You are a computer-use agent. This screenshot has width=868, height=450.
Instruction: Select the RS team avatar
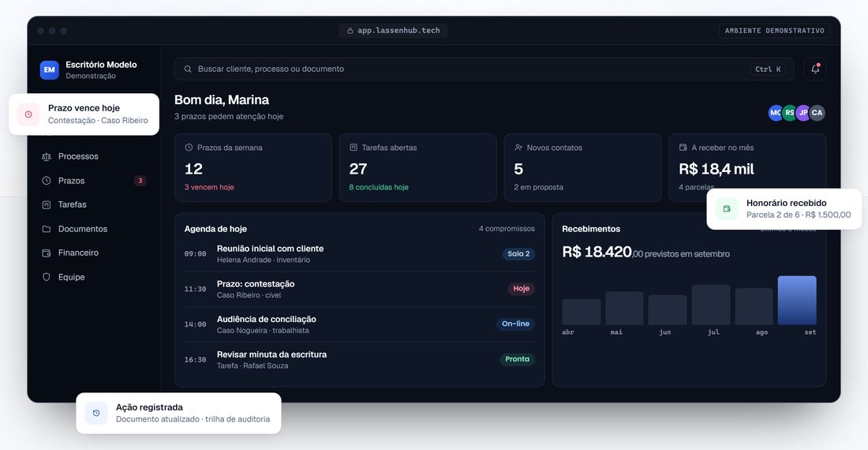[789, 113]
